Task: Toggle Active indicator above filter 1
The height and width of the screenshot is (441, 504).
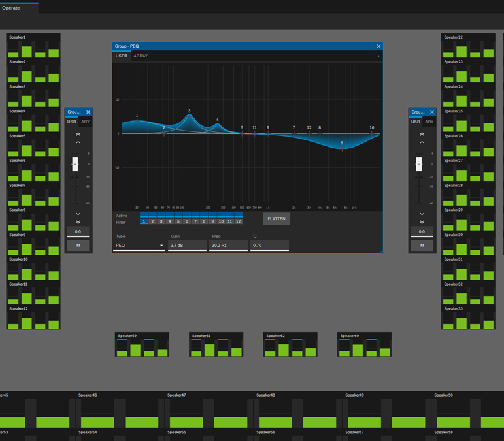Action: tap(144, 215)
